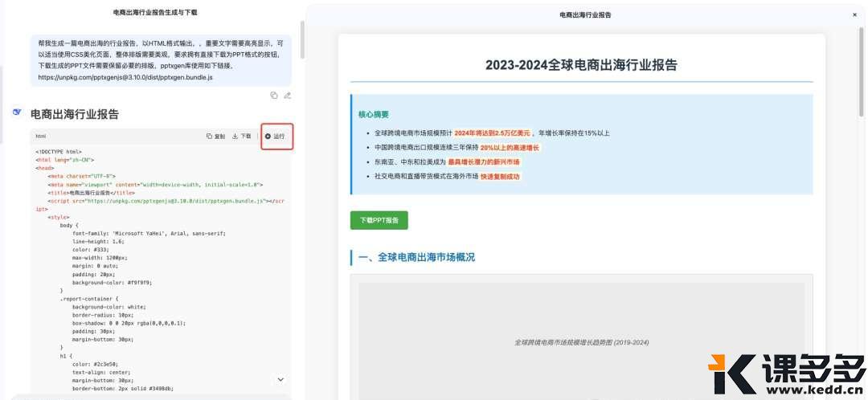868x400 pixels.
Task: Click highlighted text 20%以上的高速增长
Action: coord(510,148)
